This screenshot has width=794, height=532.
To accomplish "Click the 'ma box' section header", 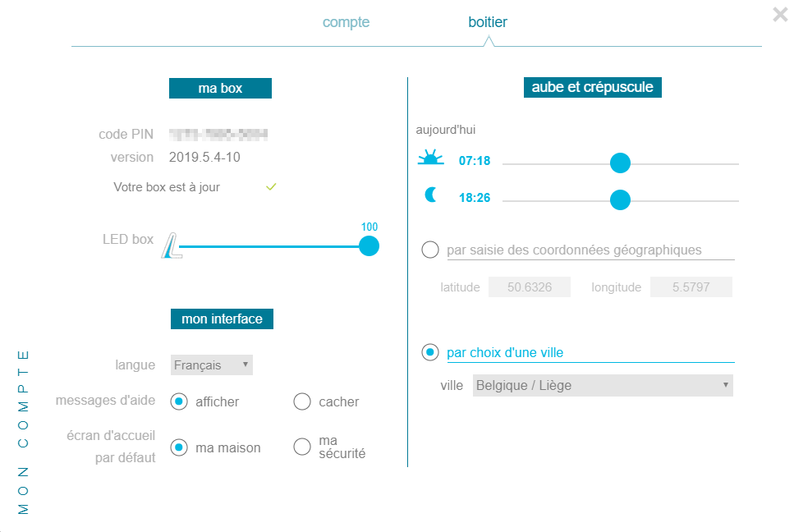I will tap(220, 88).
